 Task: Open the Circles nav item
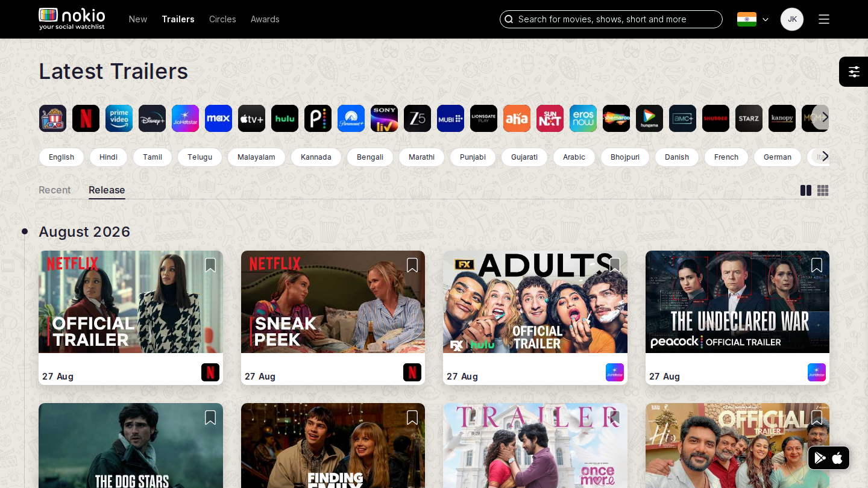click(222, 19)
